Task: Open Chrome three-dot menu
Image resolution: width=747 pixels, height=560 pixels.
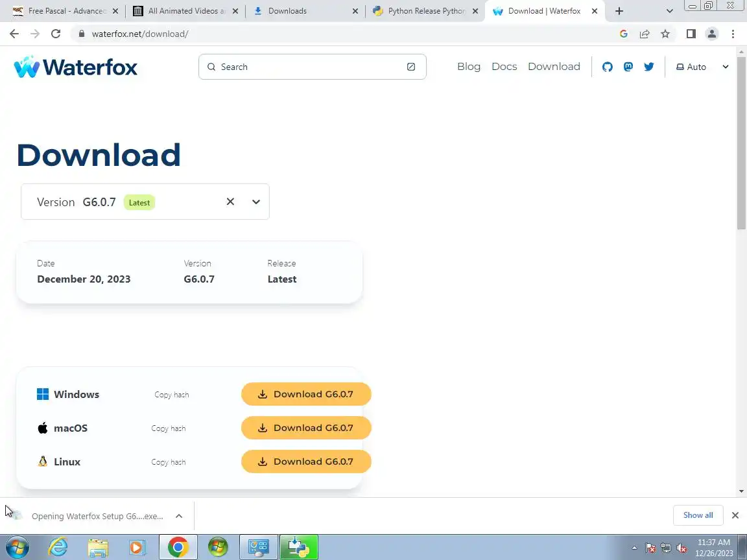Action: tap(733, 33)
